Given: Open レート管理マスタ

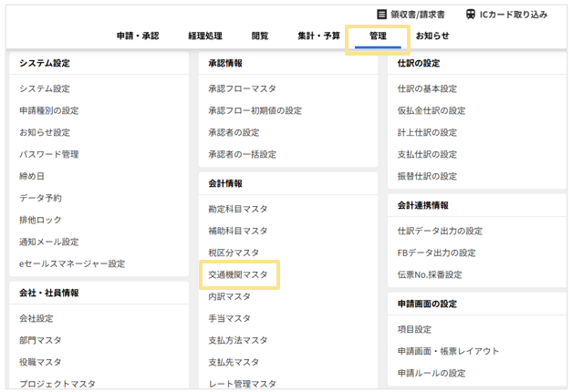Looking at the screenshot, I should [243, 384].
